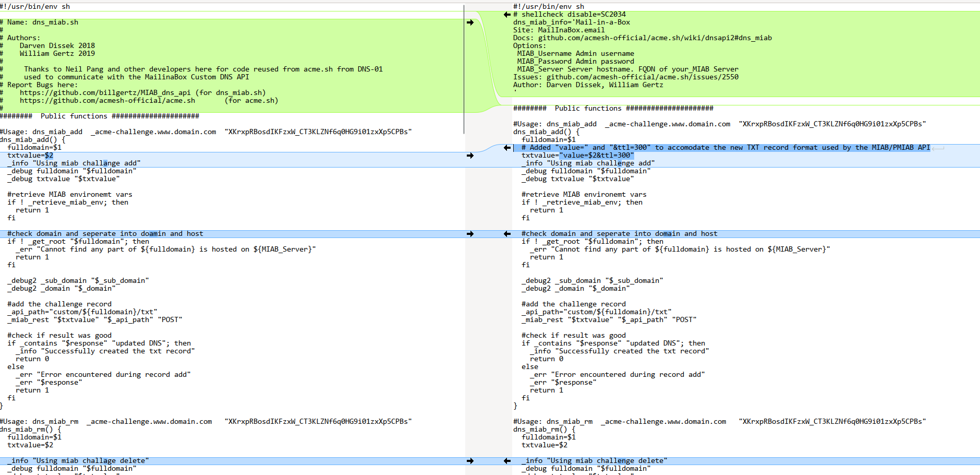Click '# Report Bugs here:' line

pos(39,85)
